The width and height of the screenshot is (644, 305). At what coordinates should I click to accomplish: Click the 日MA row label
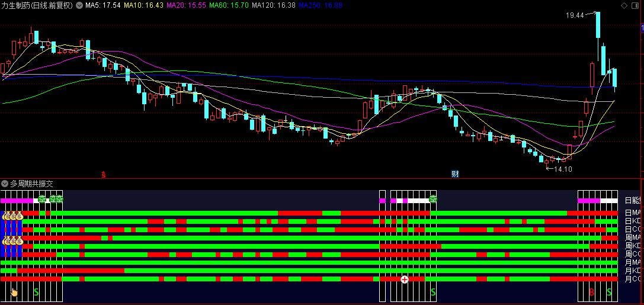pos(633,213)
